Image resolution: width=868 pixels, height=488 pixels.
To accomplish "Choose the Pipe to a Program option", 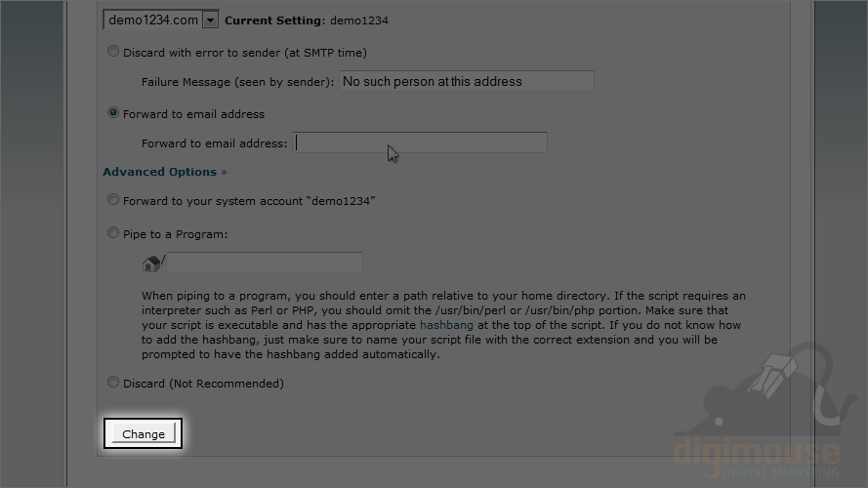I will 113,233.
